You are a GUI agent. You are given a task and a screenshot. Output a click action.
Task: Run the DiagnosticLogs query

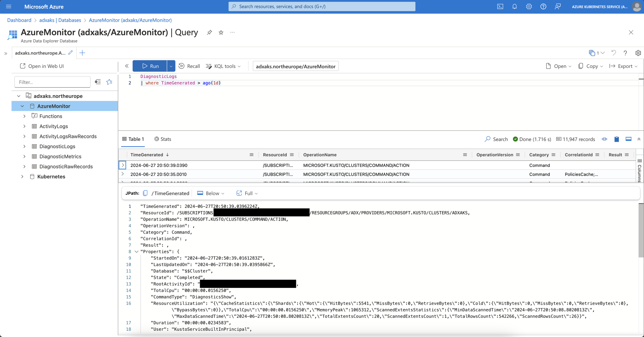(x=151, y=66)
